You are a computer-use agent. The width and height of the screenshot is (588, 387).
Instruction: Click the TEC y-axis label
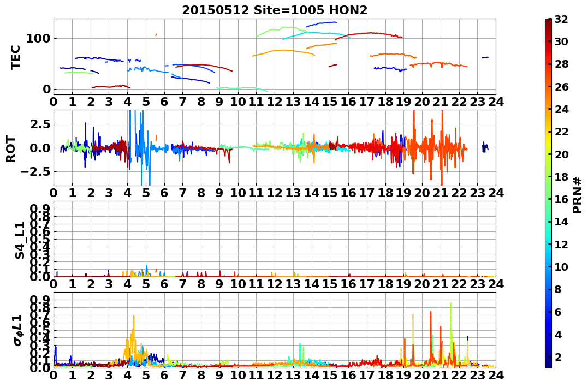(x=15, y=57)
